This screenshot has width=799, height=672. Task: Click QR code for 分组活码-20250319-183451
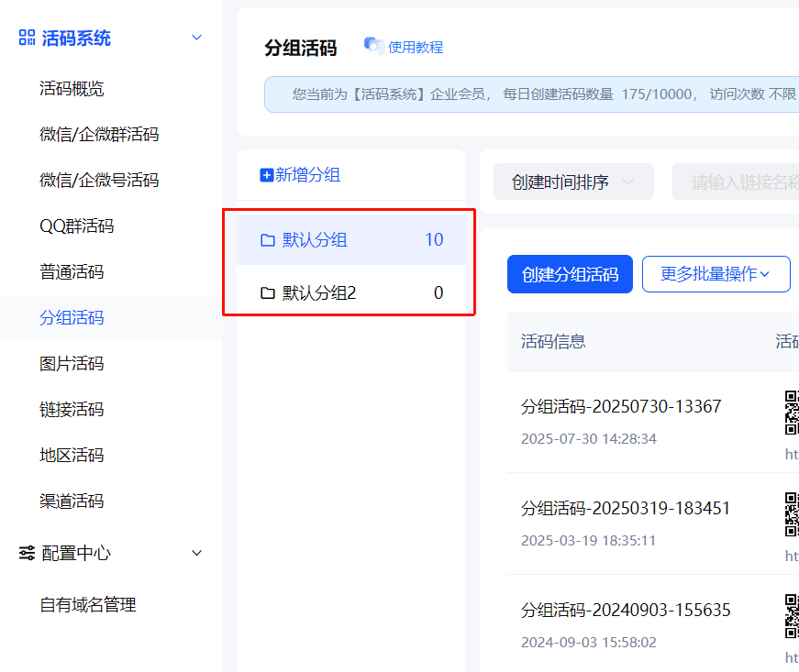pos(791,513)
